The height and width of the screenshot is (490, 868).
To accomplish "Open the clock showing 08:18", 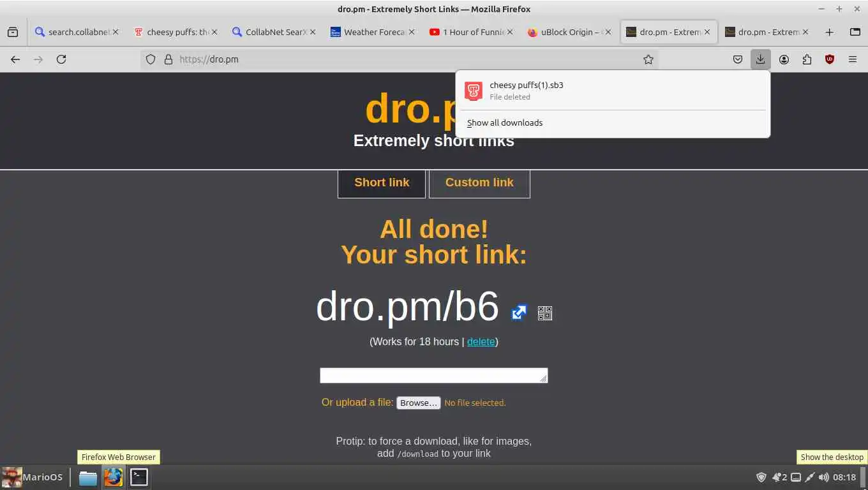I will (844, 477).
